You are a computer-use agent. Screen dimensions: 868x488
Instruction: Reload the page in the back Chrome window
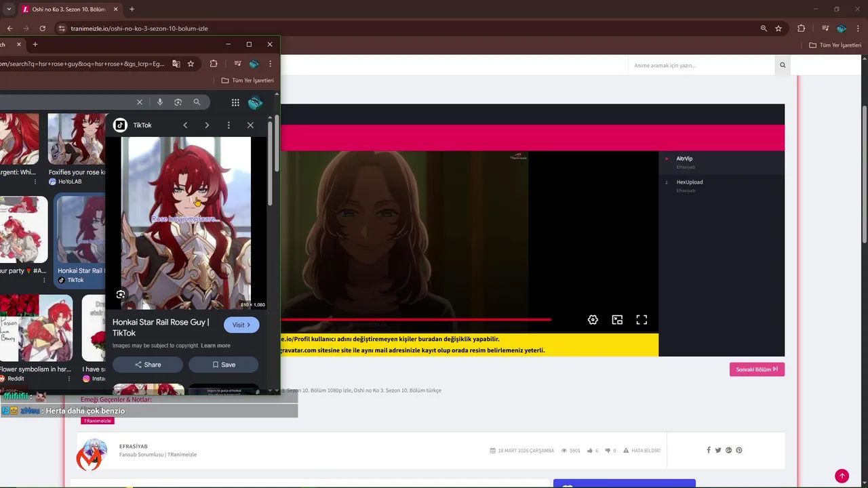42,28
